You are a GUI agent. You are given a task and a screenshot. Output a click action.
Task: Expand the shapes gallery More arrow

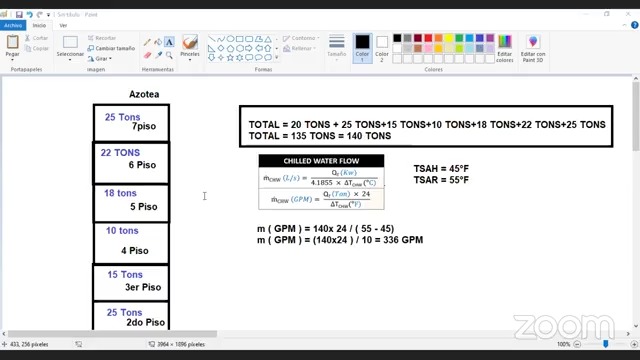pyautogui.click(x=277, y=58)
